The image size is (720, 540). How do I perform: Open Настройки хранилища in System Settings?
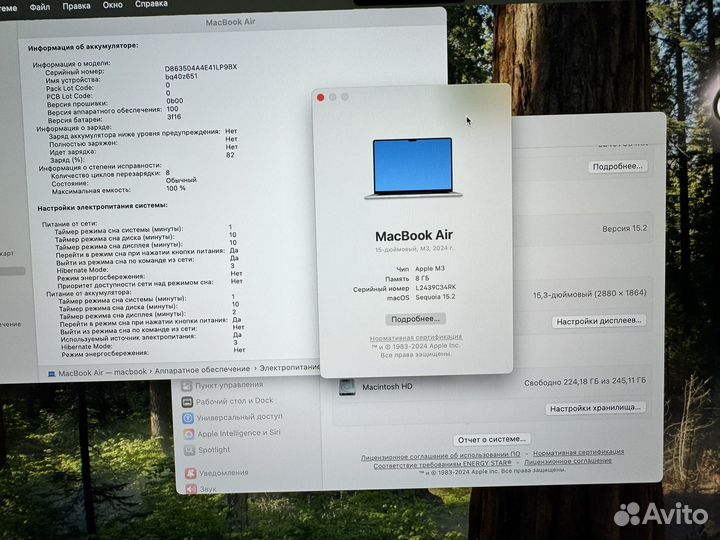pos(595,408)
